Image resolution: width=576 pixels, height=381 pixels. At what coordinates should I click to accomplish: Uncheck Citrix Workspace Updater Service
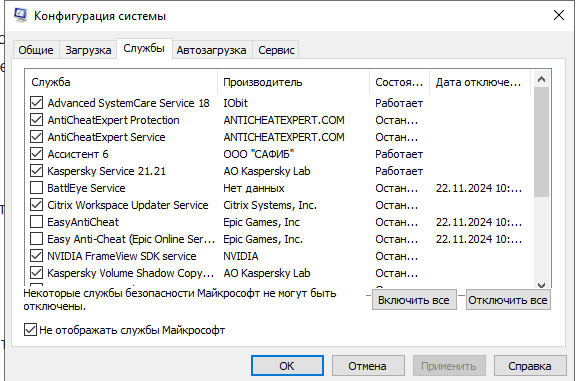(36, 205)
